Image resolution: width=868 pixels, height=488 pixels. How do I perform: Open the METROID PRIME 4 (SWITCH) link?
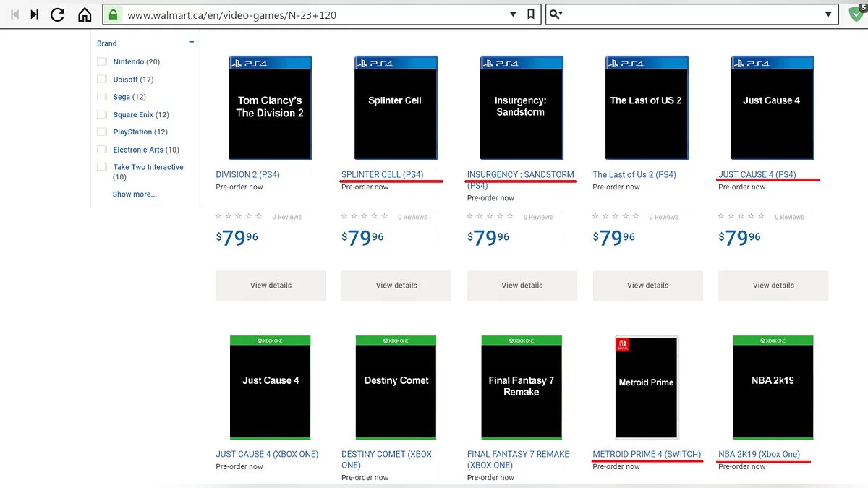pos(647,454)
